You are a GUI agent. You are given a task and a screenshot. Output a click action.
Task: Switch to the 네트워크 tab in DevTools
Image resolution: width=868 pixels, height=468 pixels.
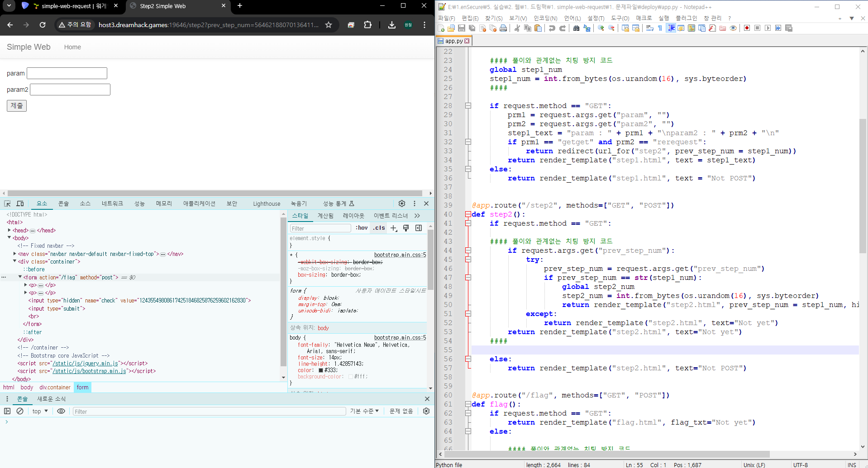[x=112, y=203]
